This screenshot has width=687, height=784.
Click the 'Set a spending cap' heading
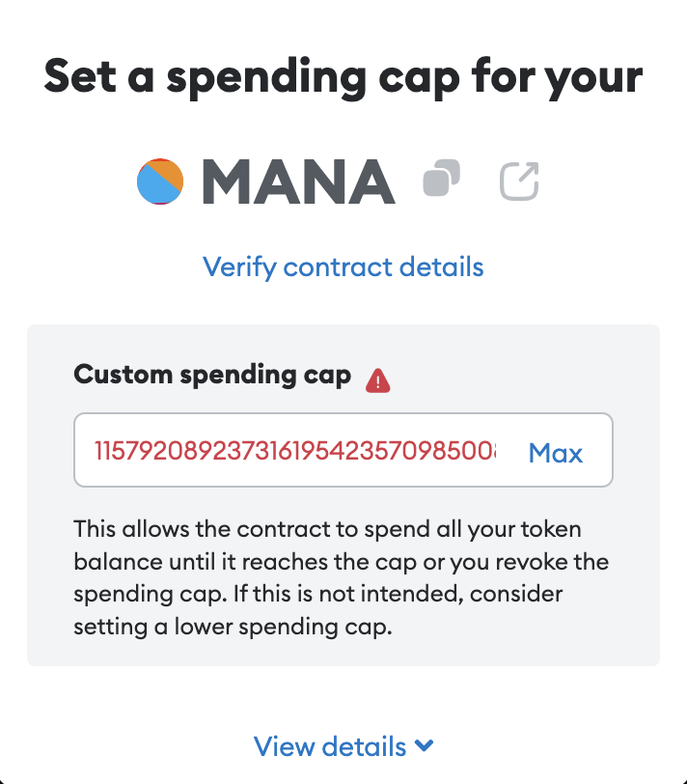[x=343, y=77]
